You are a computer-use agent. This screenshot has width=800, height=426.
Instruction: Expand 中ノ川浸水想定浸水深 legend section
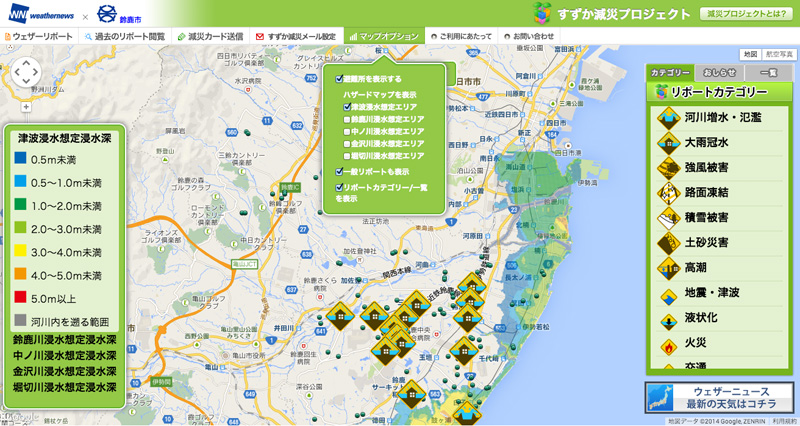tap(65, 355)
